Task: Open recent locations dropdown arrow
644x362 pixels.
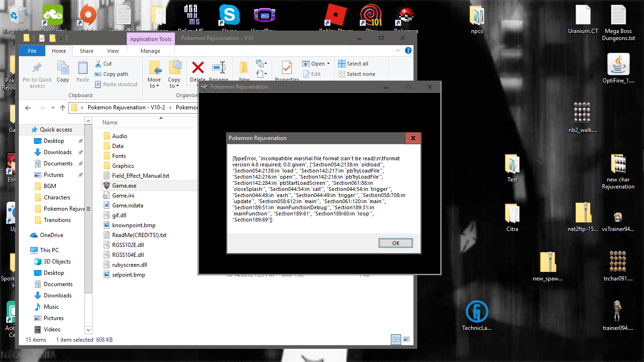Action: click(52, 107)
